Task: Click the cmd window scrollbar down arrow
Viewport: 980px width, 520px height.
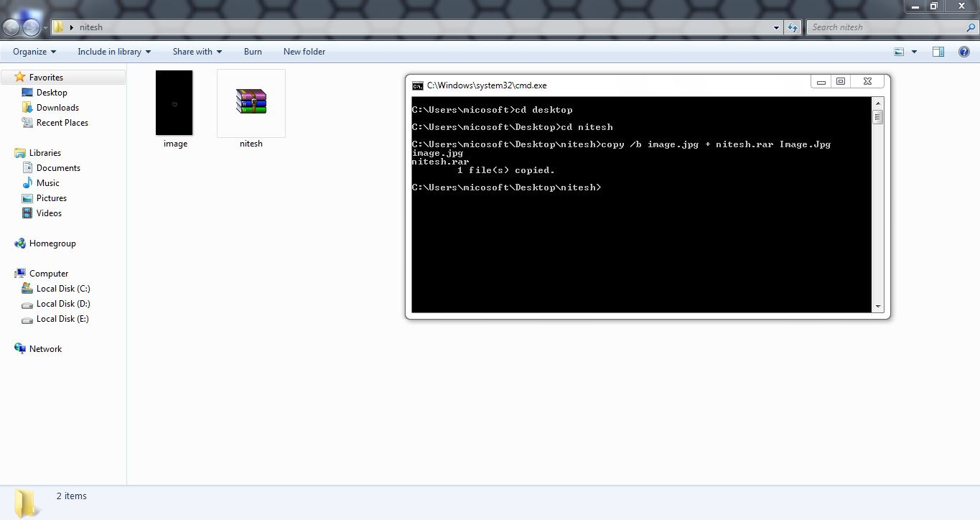Action: pos(877,307)
